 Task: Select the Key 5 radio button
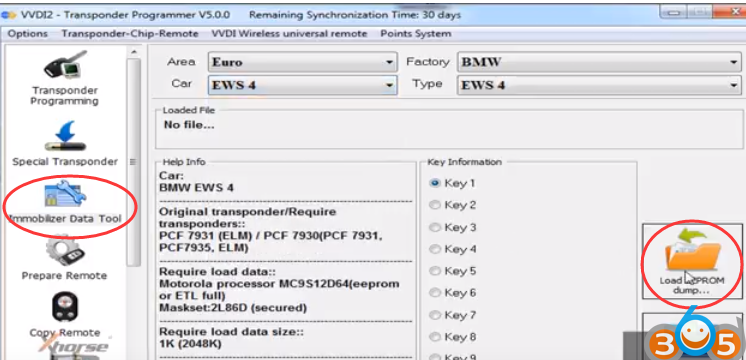coord(434,271)
